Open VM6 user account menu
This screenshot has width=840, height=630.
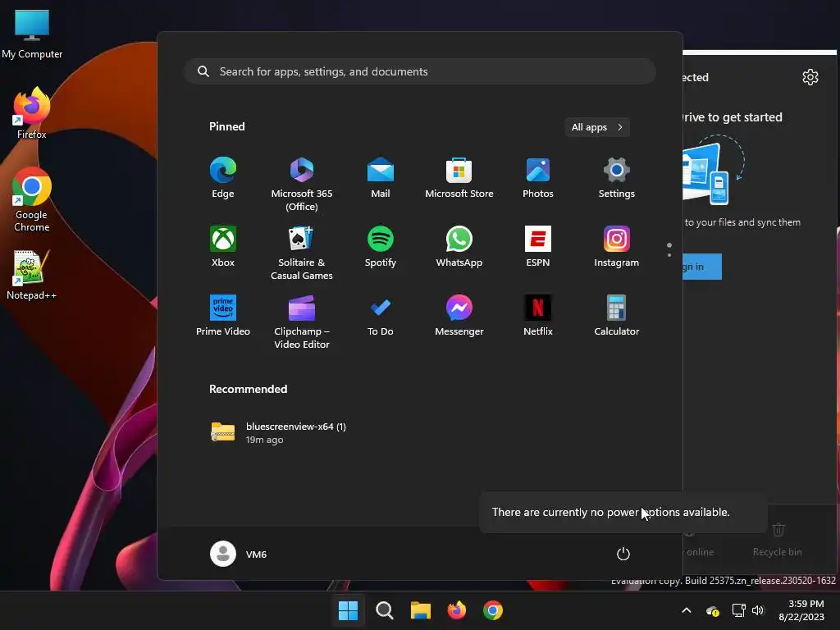(x=239, y=554)
